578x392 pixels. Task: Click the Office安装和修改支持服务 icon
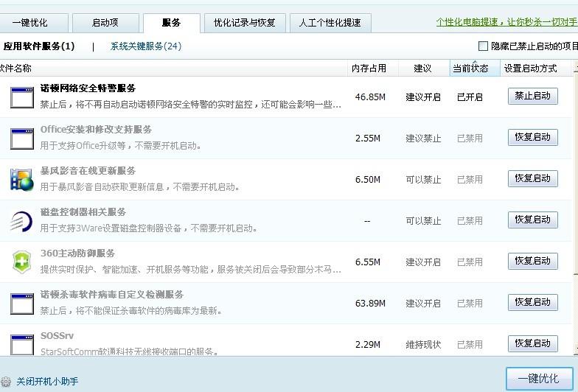click(x=22, y=139)
